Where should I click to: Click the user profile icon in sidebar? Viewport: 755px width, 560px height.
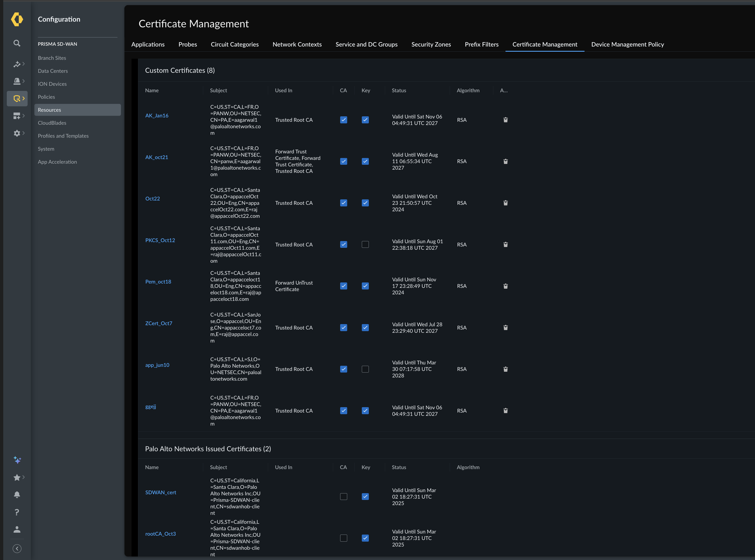point(17,529)
